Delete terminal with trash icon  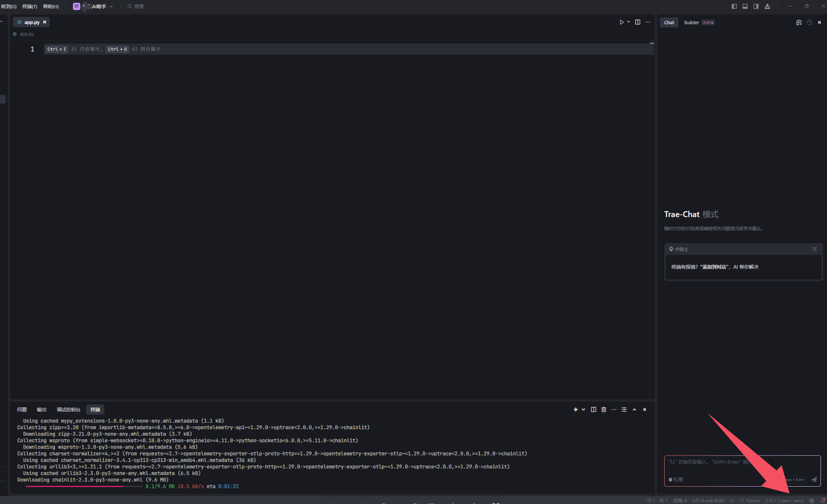tap(604, 410)
